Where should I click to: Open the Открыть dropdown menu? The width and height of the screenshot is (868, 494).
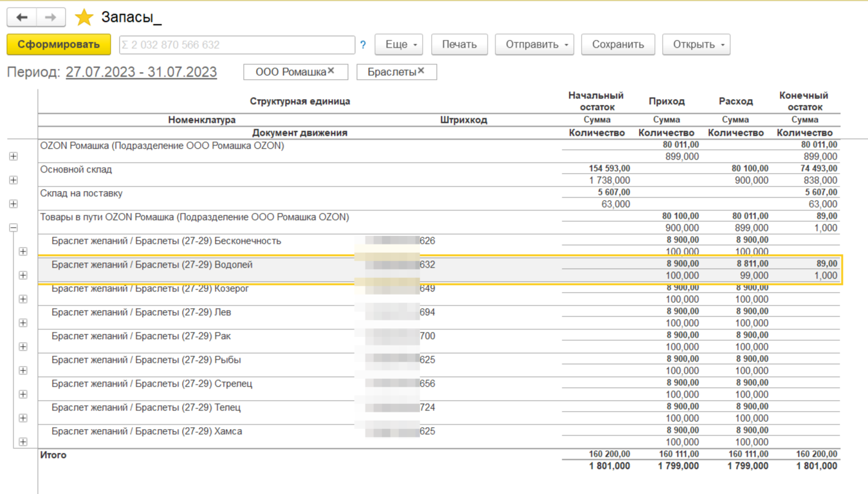[x=696, y=44]
